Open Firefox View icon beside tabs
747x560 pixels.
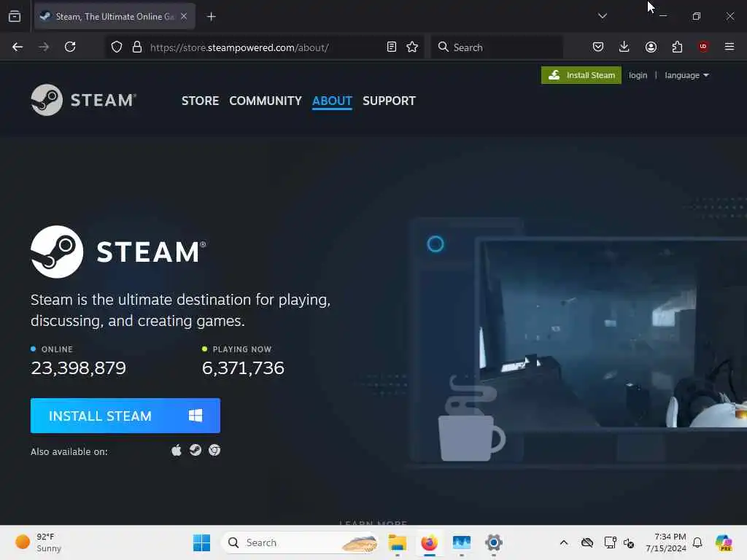[x=15, y=16]
